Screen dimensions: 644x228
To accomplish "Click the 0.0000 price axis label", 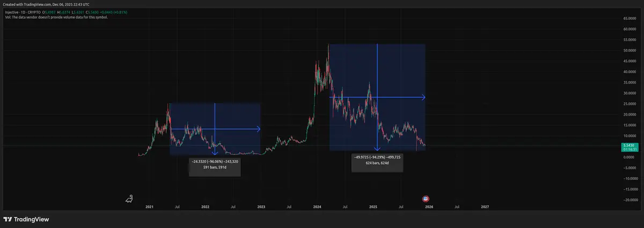I will (630, 157).
